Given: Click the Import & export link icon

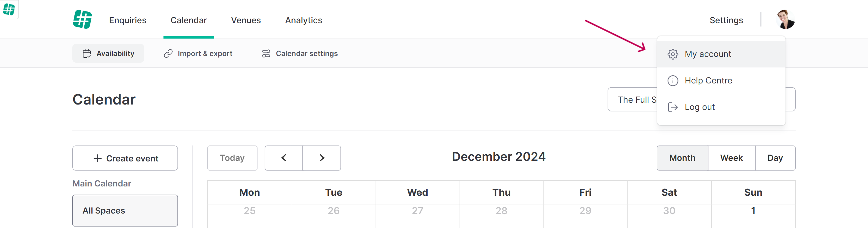Looking at the screenshot, I should (168, 54).
